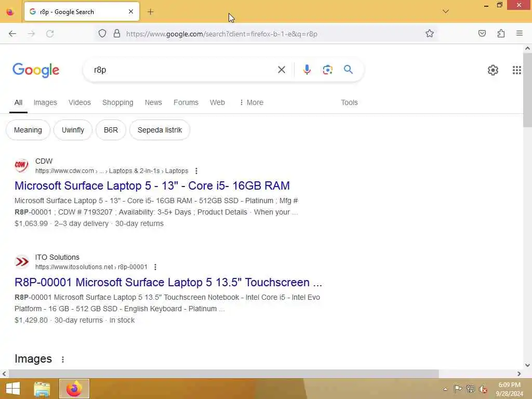The height and width of the screenshot is (399, 532).
Task: Save page to Pocket
Action: click(x=482, y=33)
